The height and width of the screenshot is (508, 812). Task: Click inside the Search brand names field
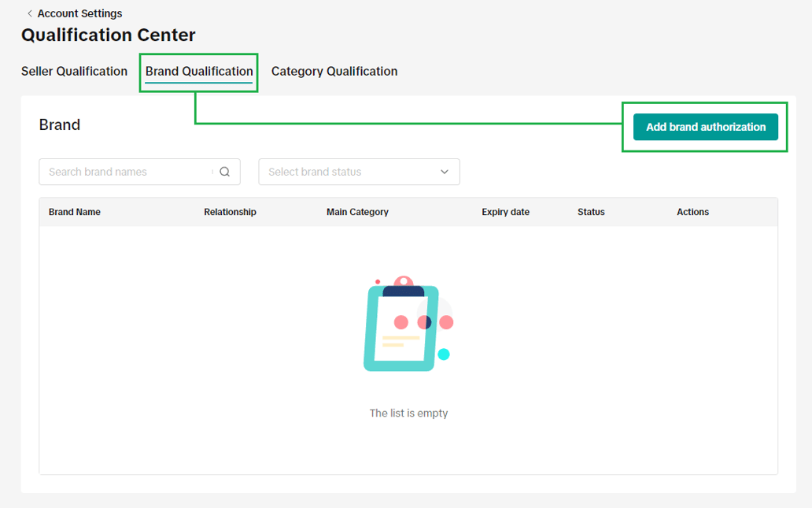pos(126,172)
